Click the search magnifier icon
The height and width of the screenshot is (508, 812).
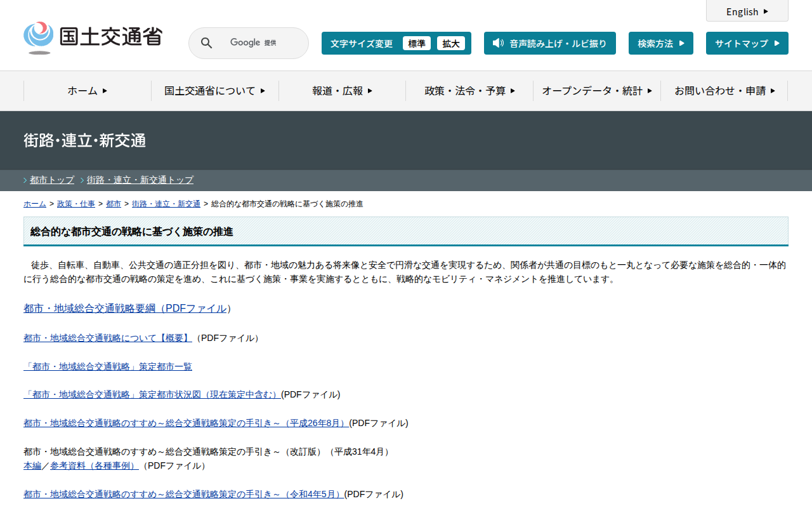coord(206,43)
